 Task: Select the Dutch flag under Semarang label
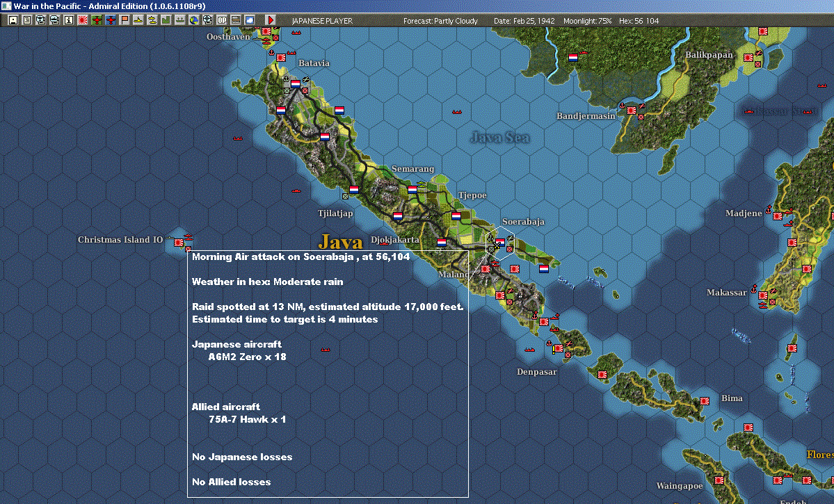pyautogui.click(x=412, y=189)
